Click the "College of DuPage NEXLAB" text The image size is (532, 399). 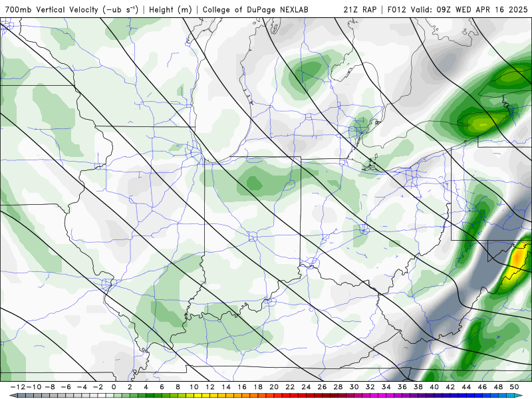coord(255,9)
